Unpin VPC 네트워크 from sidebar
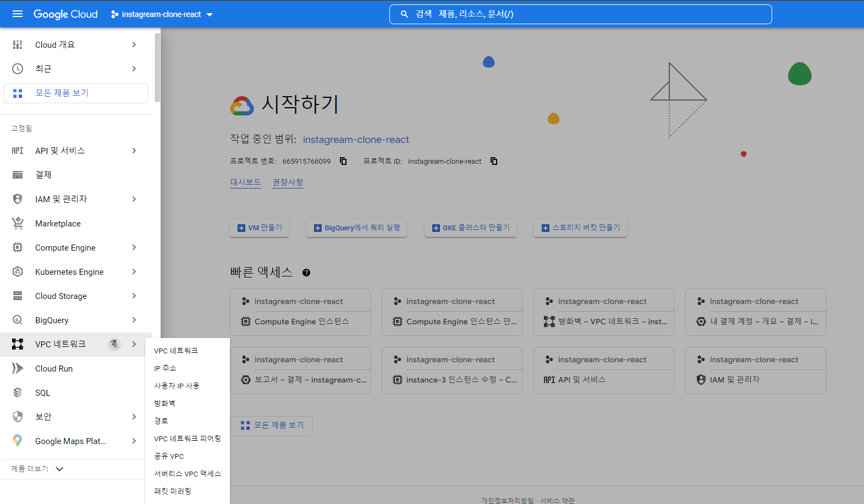 114,344
